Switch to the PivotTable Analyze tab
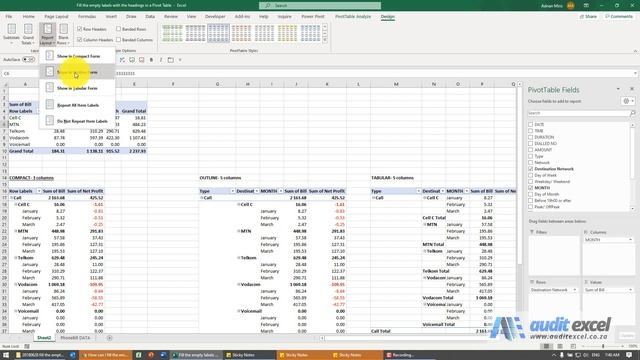This screenshot has width=640, height=360. (x=353, y=16)
